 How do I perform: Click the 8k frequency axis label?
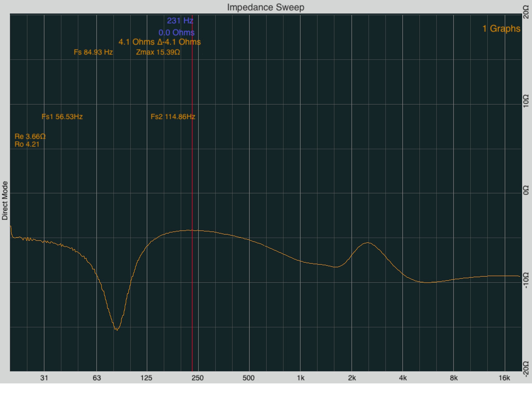point(454,378)
